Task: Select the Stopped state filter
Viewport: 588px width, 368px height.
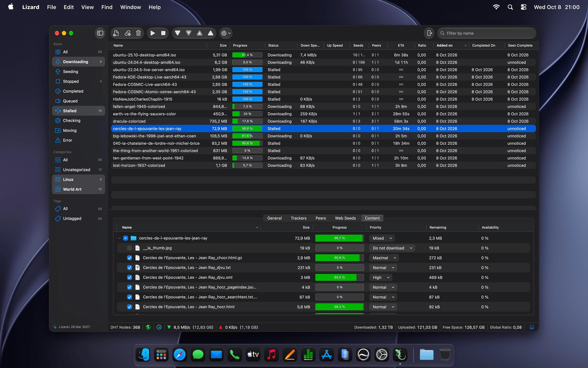Action: pos(78,81)
